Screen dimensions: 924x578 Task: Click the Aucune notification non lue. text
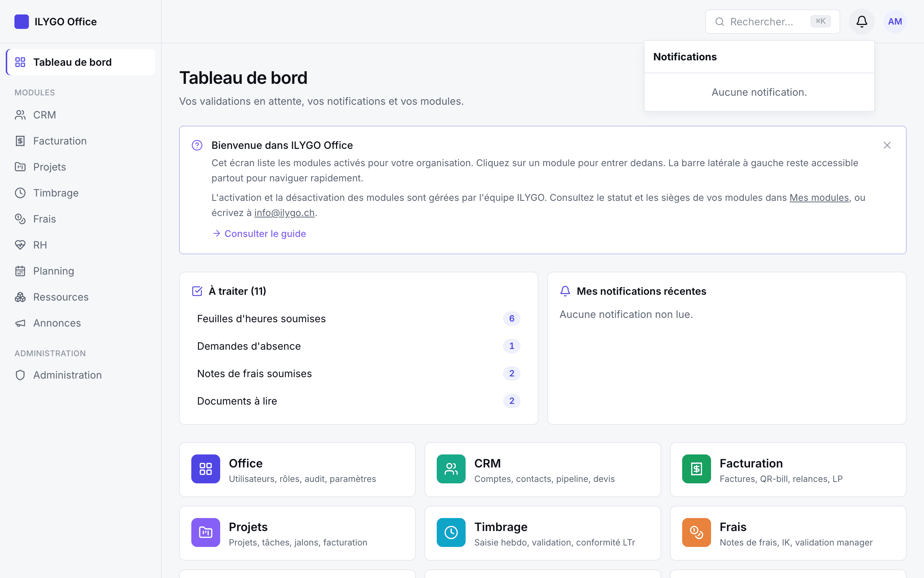[626, 315]
